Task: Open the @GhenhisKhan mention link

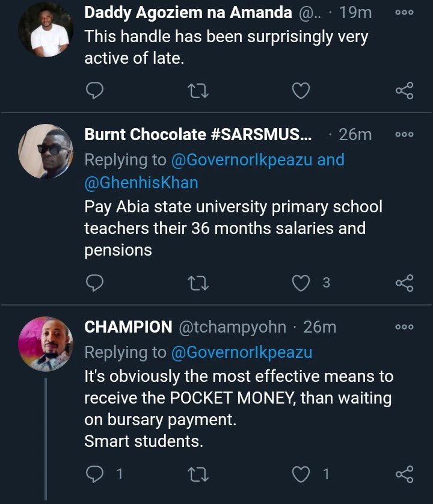Action: pyautogui.click(x=141, y=182)
